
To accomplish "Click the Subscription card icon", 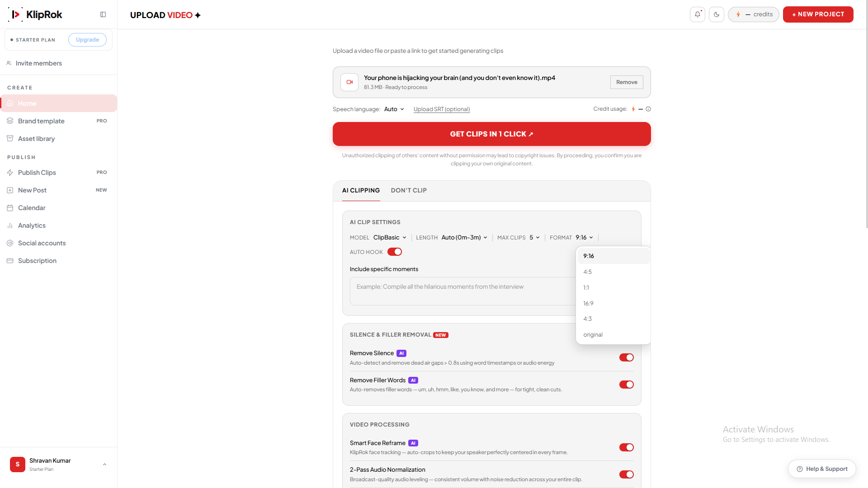I will tap(10, 261).
